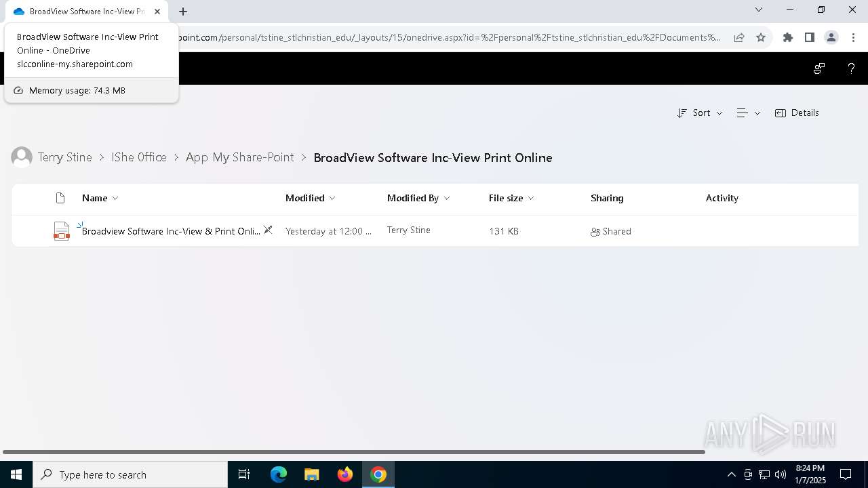Click the Activity column header

click(x=722, y=198)
